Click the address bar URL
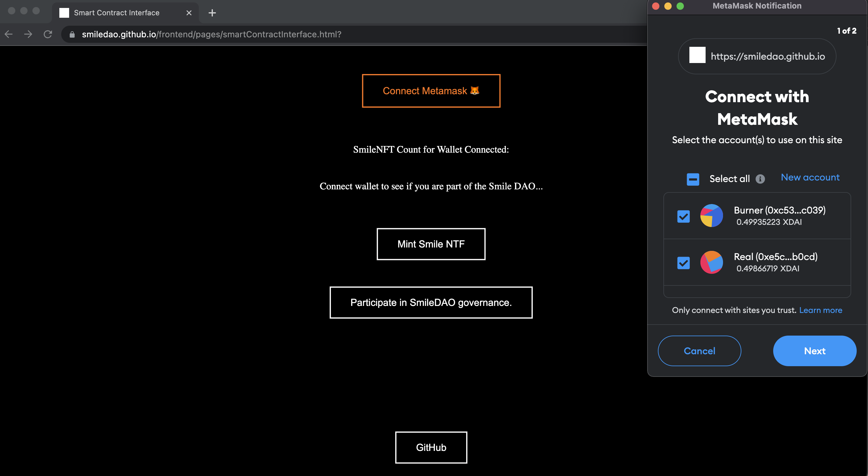Viewport: 868px width, 476px height. coord(212,34)
